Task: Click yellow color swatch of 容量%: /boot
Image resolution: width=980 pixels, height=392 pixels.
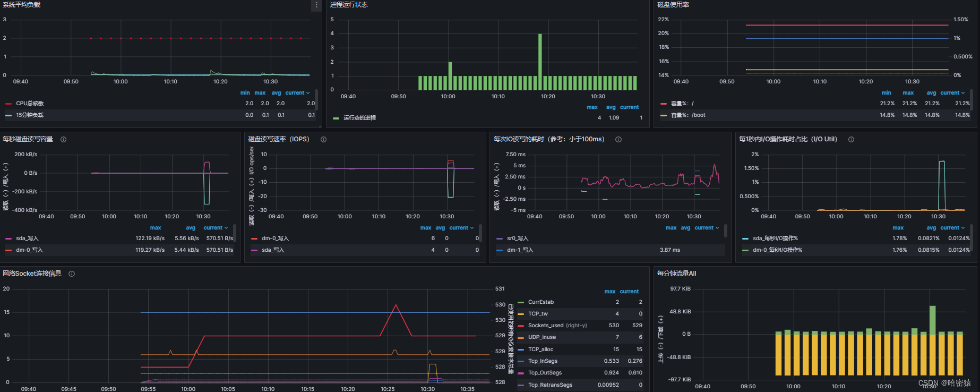Action: tap(664, 115)
